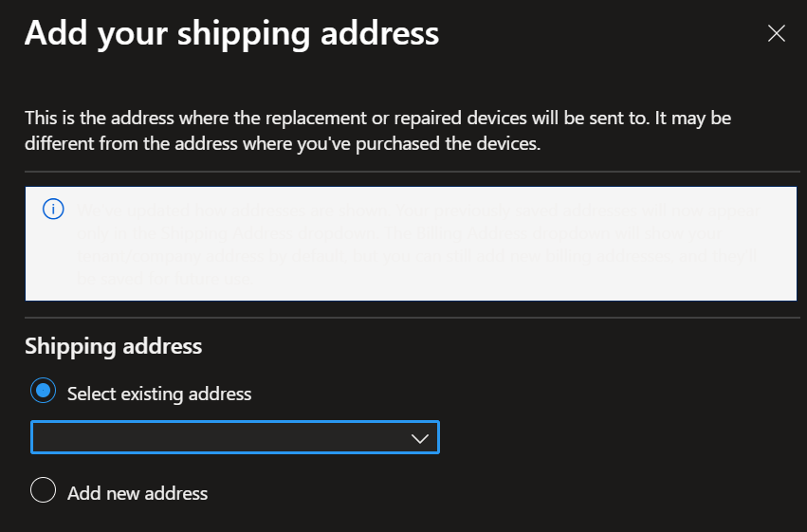Click the dropdown chevron arrow

[x=421, y=438]
